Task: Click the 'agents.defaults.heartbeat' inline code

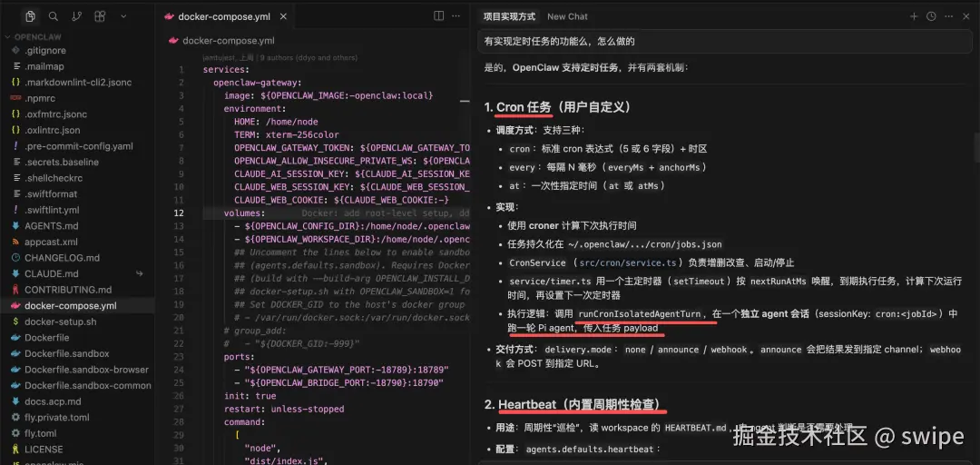Action: (x=590, y=450)
